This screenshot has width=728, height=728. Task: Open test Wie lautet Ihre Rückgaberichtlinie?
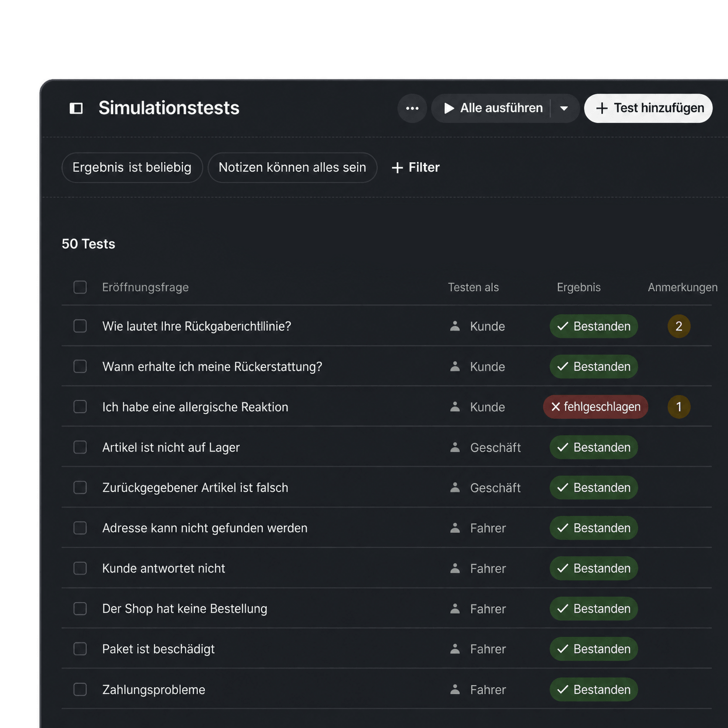(197, 326)
